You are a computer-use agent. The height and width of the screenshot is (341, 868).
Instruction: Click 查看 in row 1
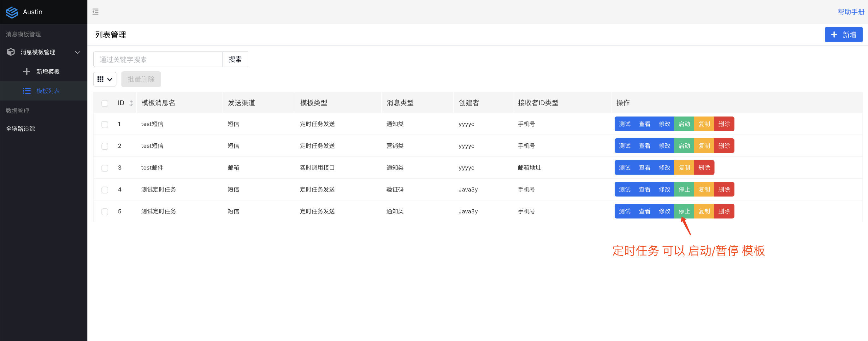[644, 124]
